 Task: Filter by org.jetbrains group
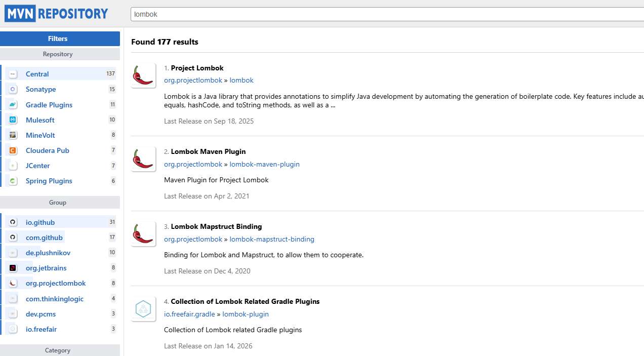click(46, 268)
